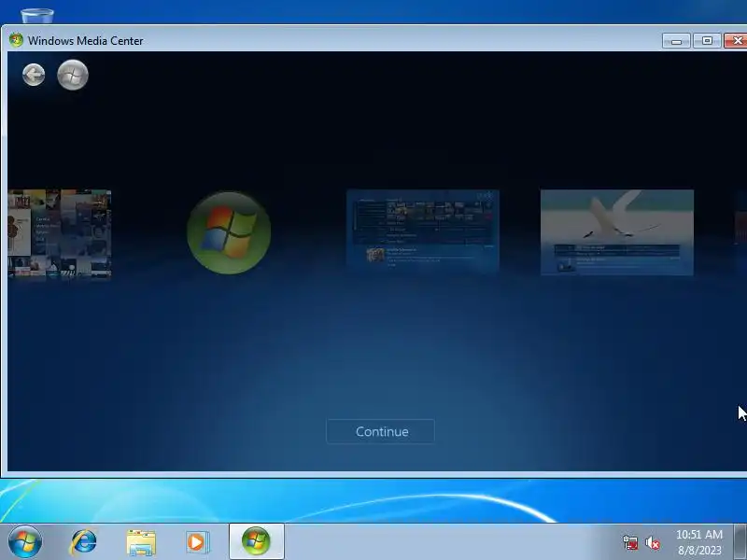The width and height of the screenshot is (747, 560).
Task: Go back with the Media Center arrow
Action: (34, 75)
